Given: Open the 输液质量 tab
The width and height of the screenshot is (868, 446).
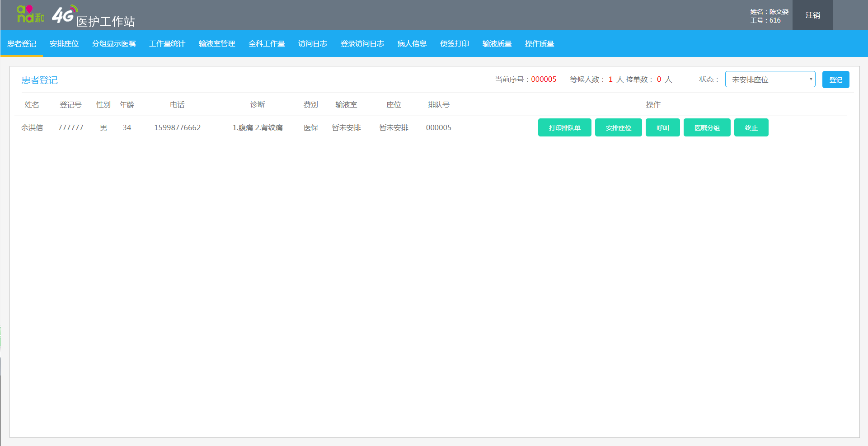Looking at the screenshot, I should pos(497,44).
